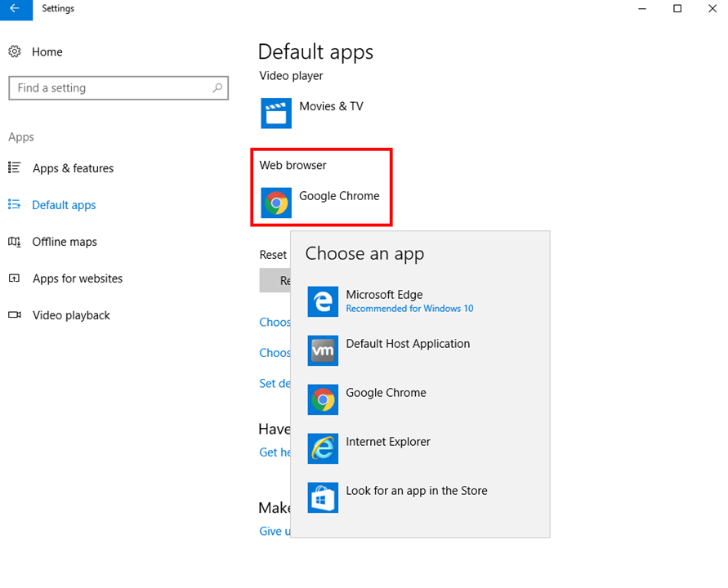
Task: Click the Apps category heading in sidebar
Action: 21,137
